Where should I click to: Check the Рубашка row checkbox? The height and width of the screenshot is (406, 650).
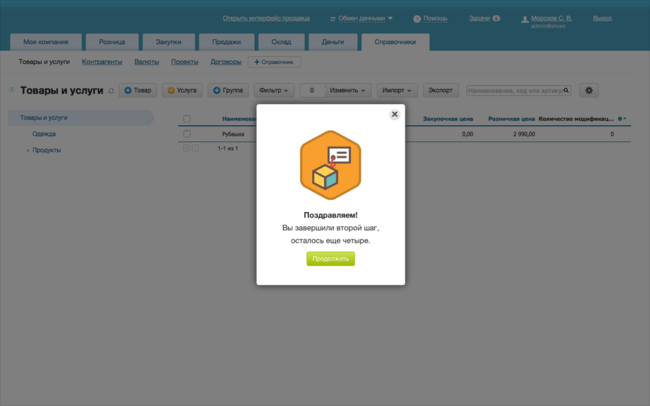coord(186,133)
